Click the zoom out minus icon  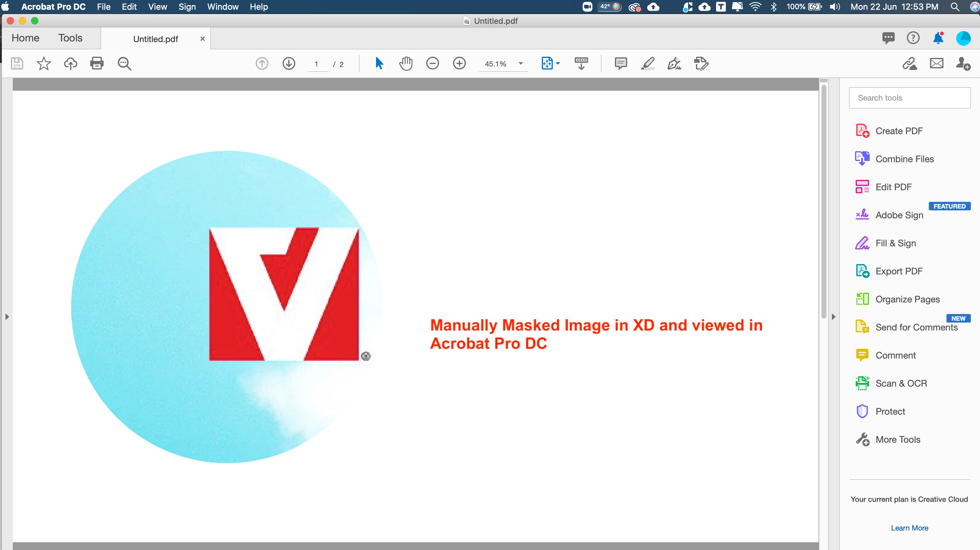pyautogui.click(x=432, y=63)
